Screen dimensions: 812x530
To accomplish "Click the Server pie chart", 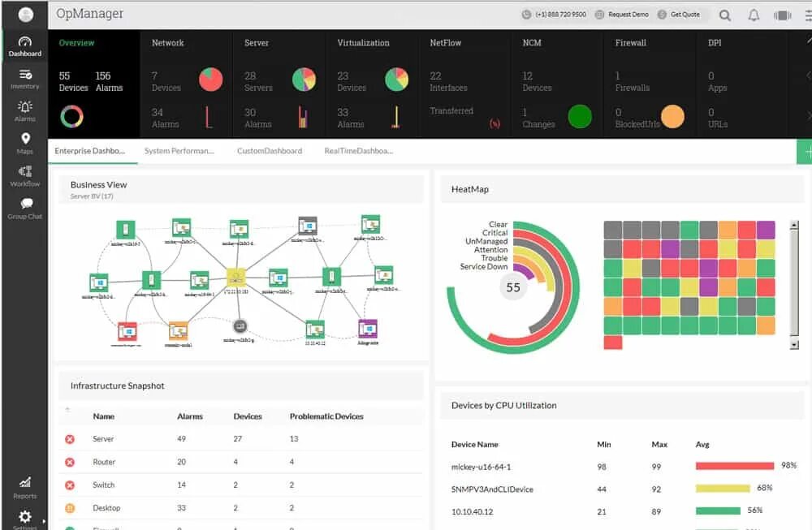I will 304,80.
